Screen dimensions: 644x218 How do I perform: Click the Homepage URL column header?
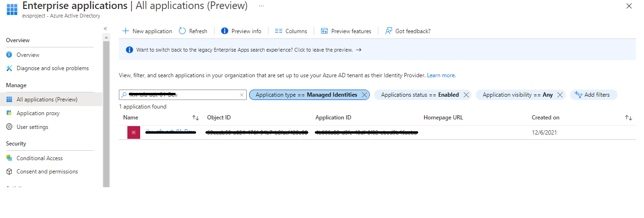(443, 118)
